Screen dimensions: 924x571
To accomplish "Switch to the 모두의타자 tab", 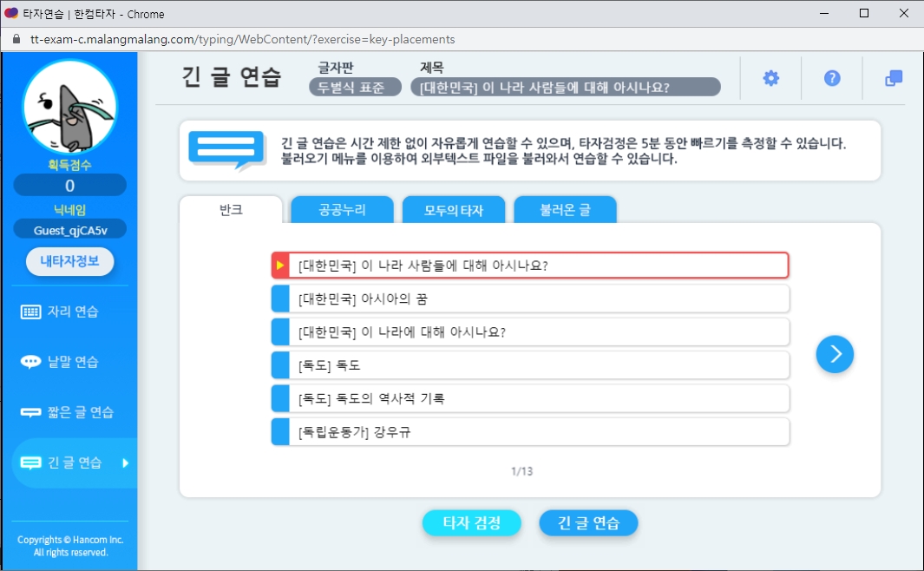I will (x=453, y=208).
